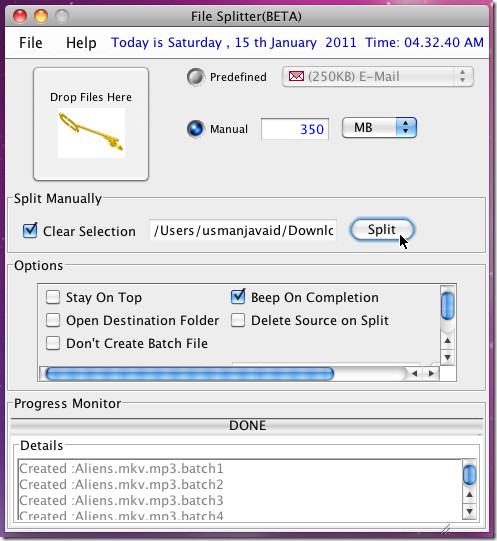Click the Details scroll down arrow

pyautogui.click(x=469, y=511)
